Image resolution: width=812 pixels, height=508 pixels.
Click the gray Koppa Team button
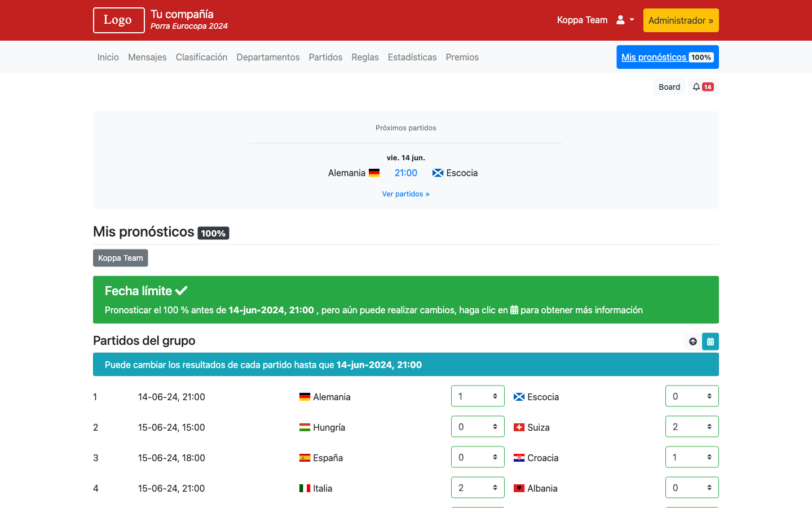[x=121, y=258]
